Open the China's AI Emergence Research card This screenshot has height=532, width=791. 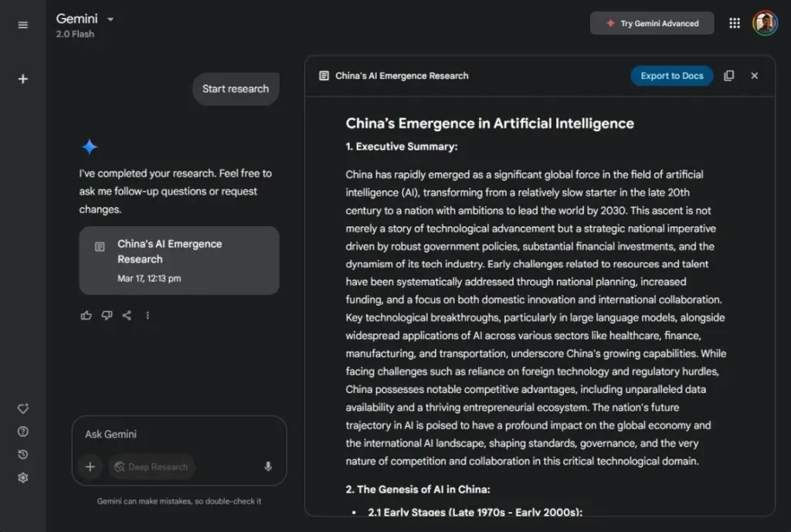pyautogui.click(x=178, y=260)
